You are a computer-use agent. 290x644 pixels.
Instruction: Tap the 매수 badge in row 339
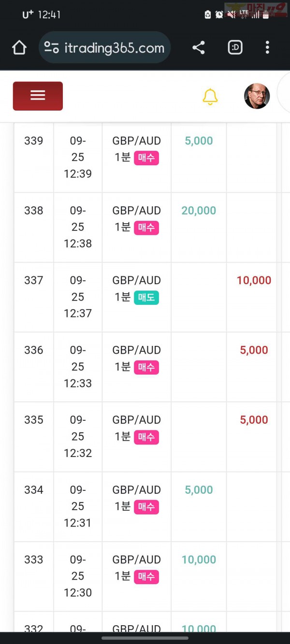pyautogui.click(x=146, y=157)
